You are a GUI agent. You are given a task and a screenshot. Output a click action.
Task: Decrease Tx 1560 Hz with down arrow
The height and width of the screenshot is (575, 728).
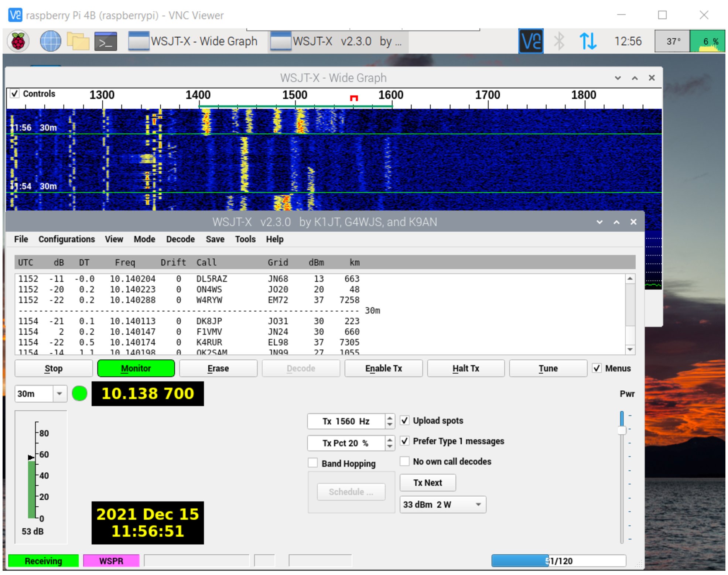390,425
